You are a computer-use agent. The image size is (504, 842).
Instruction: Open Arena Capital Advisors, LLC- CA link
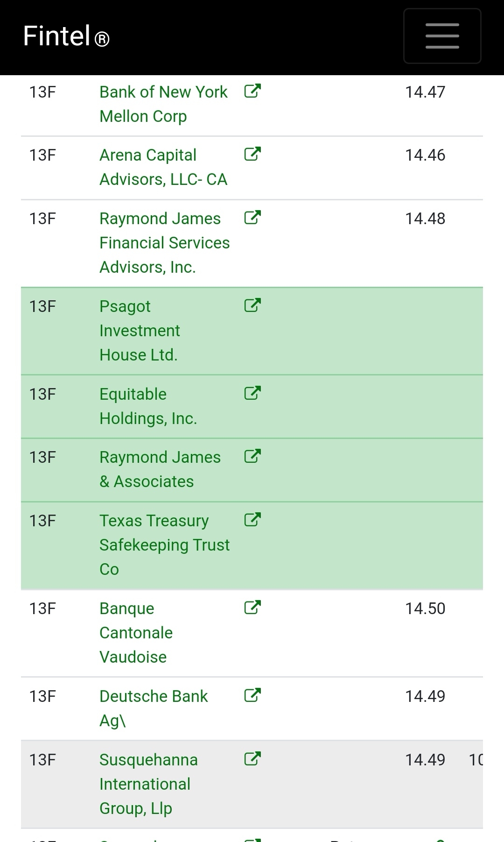click(163, 167)
